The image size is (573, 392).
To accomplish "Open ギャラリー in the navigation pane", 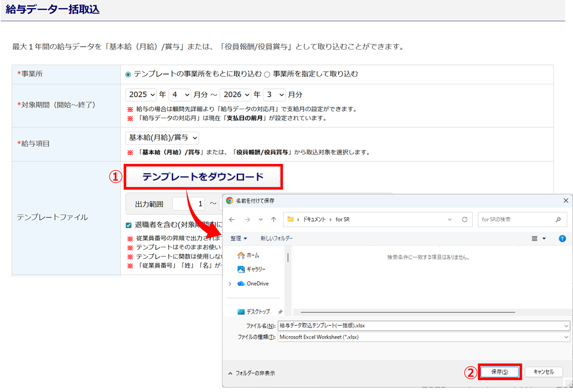I will click(x=251, y=269).
